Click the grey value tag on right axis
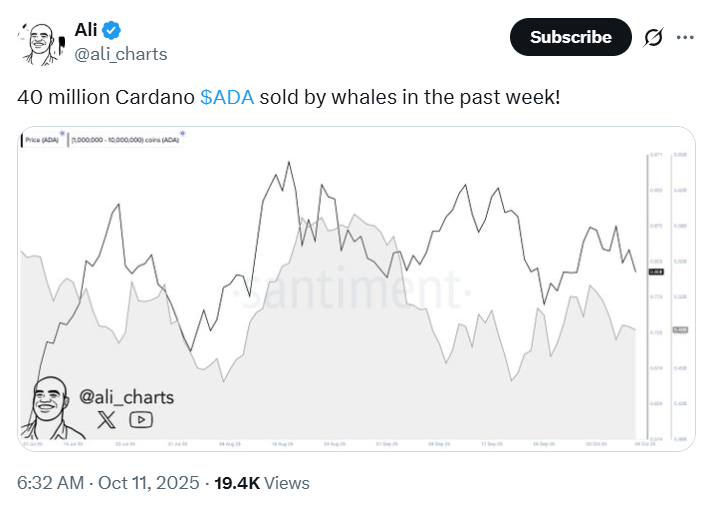 (x=679, y=329)
